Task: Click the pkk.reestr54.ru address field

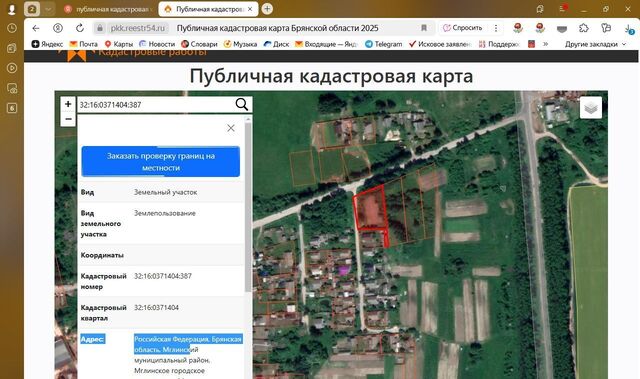Action: click(138, 28)
